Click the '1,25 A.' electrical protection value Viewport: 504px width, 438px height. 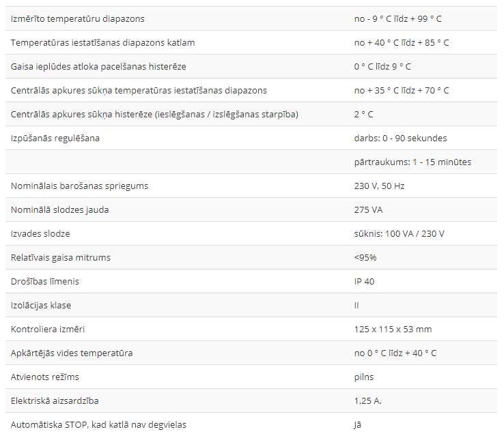coord(367,400)
